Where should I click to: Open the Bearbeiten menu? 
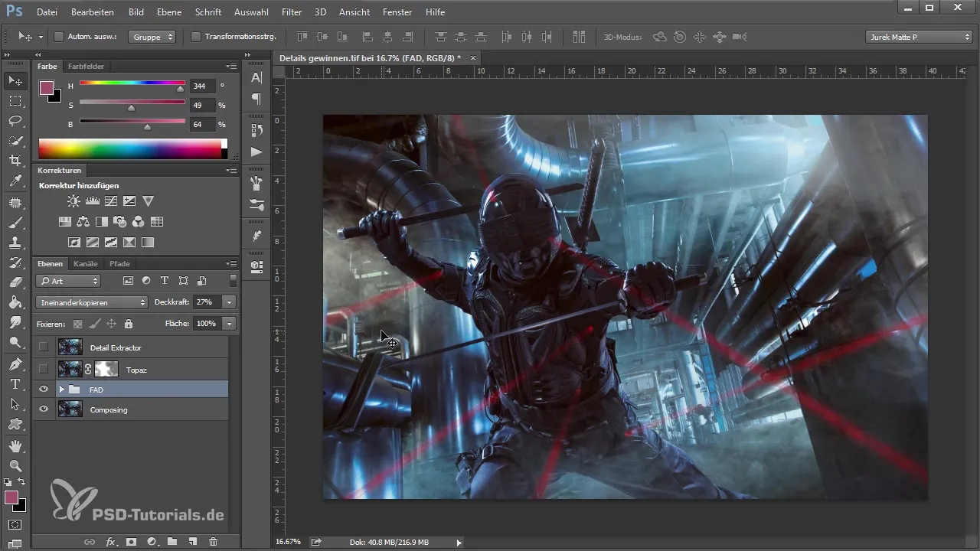coord(92,12)
